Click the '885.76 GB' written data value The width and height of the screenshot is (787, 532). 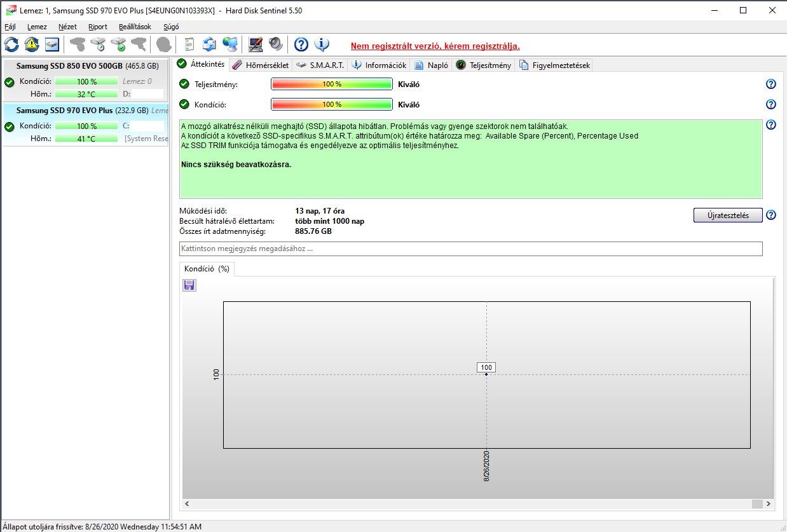(313, 231)
